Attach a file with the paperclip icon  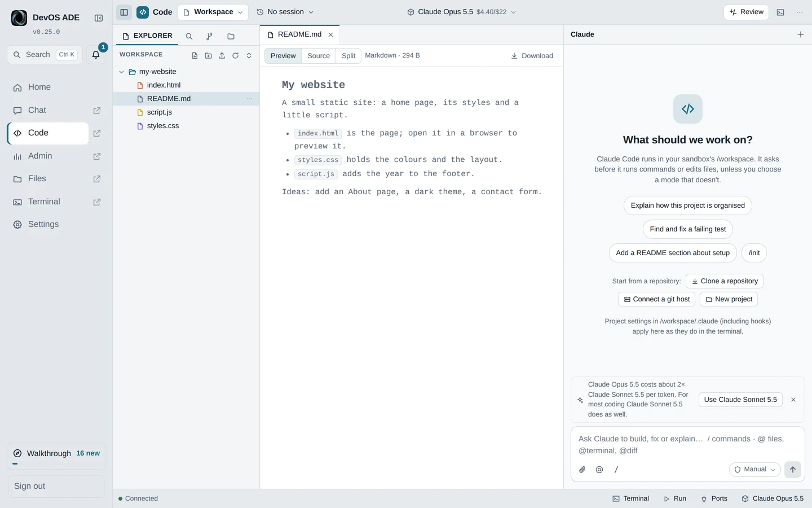click(x=582, y=470)
